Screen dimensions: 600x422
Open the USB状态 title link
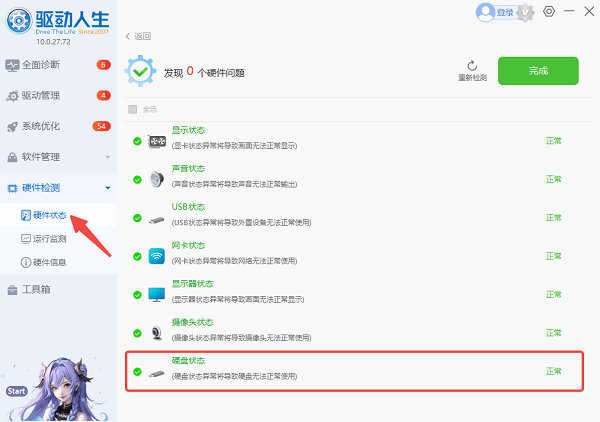coord(188,207)
